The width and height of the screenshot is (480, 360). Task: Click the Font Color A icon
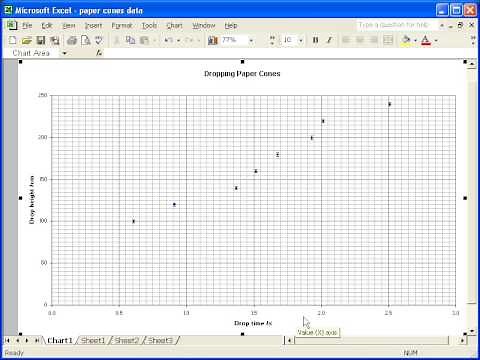426,40
